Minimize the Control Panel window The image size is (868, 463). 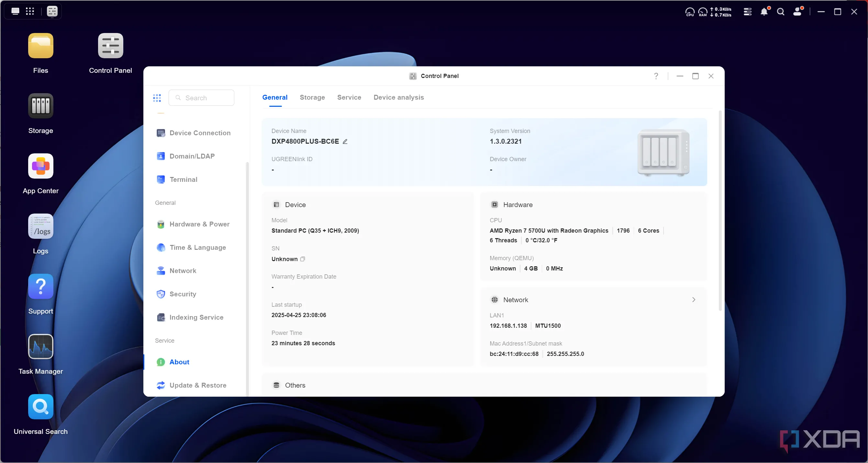tap(680, 76)
